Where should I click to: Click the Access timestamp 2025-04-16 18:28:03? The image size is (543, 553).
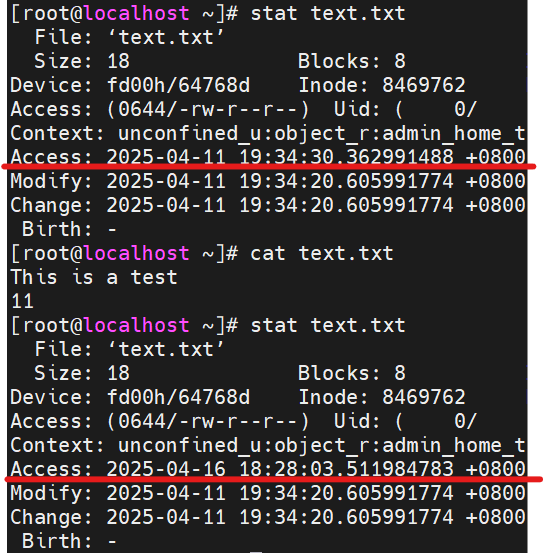coord(316,469)
